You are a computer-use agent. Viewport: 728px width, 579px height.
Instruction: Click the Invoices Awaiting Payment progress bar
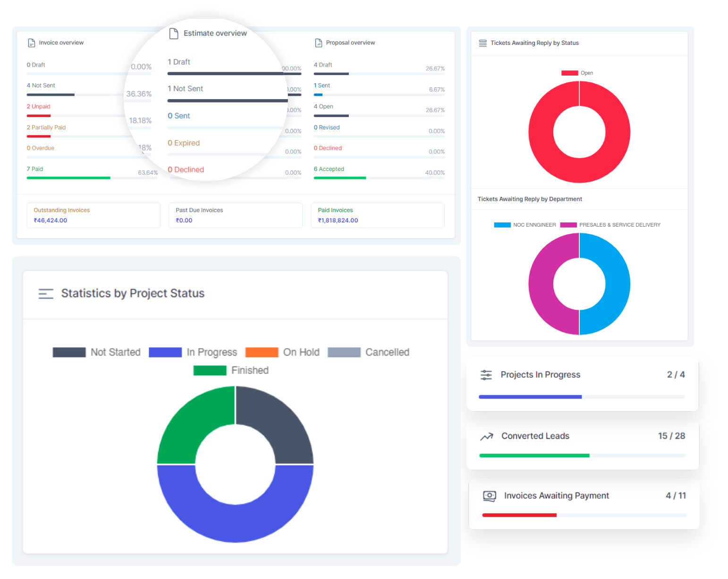click(584, 515)
